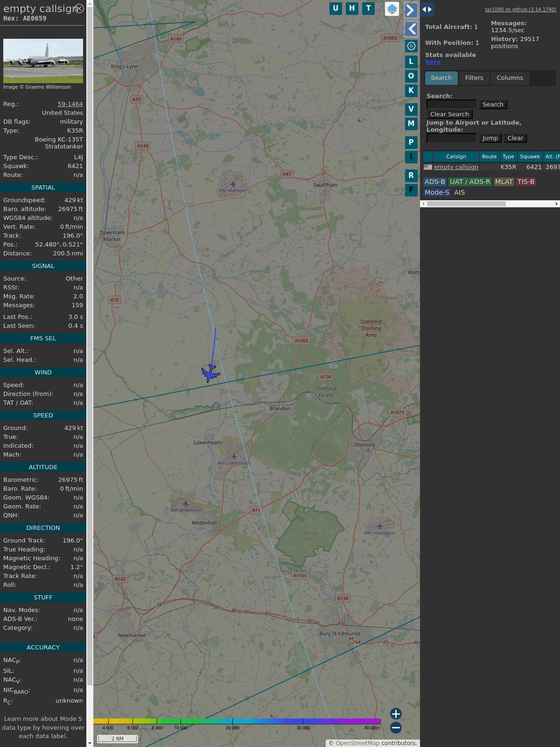
Task: Sort table by Callsign column
Action: (x=456, y=157)
